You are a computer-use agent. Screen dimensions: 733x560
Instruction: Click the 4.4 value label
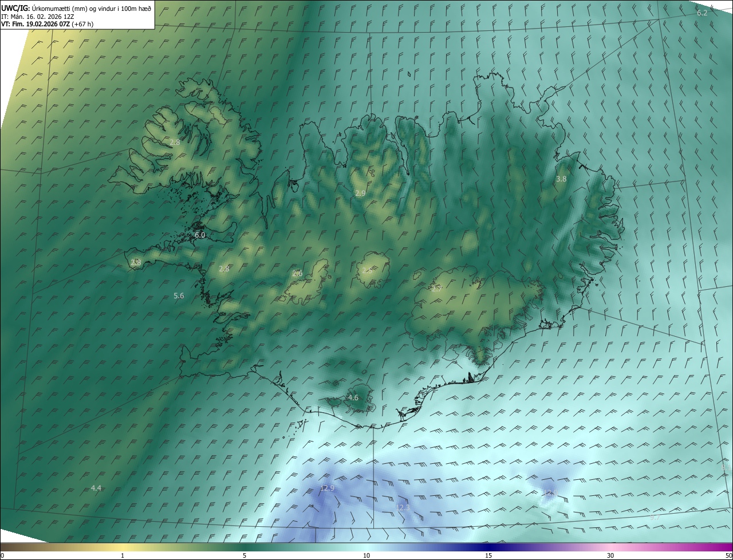click(96, 488)
